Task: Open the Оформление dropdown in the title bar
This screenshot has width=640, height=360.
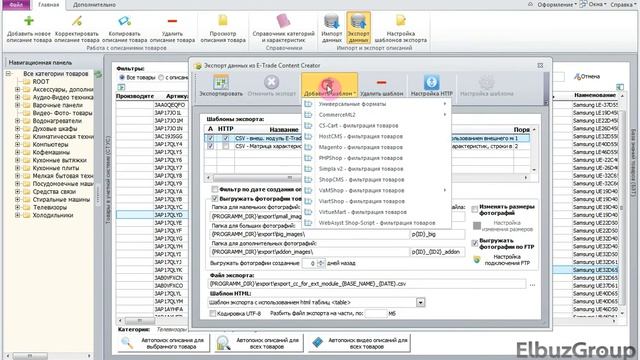Action: [557, 4]
